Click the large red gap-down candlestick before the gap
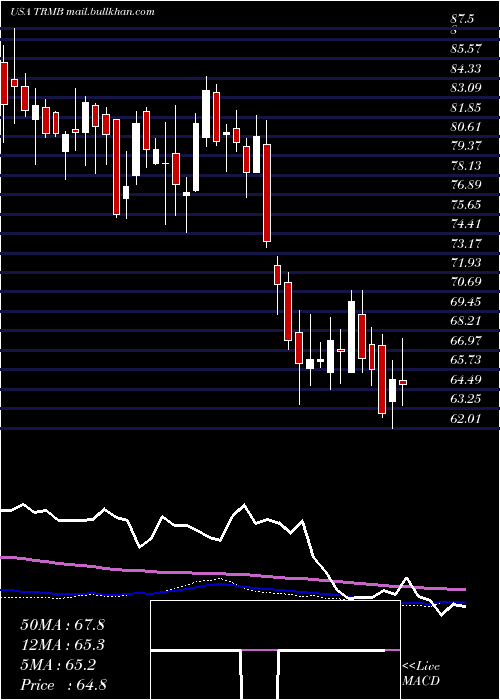This screenshot has width=500, height=700. pos(267,193)
